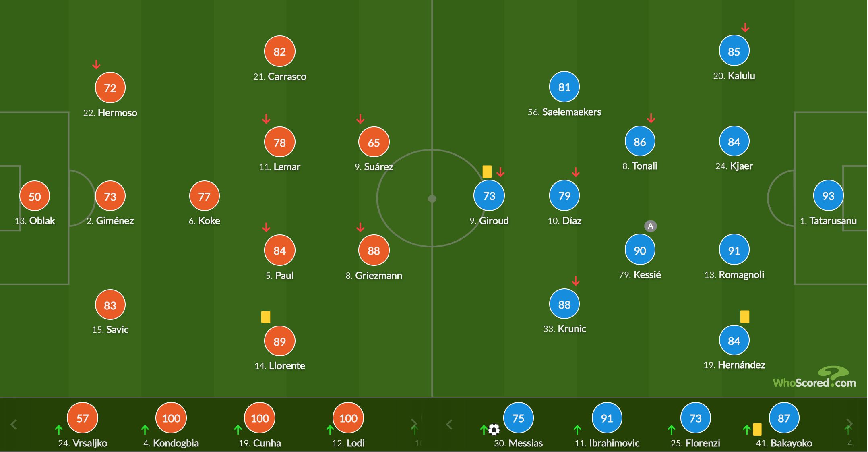Click the goal ball icon beside Messias
This screenshot has height=452, width=868.
[x=494, y=430]
